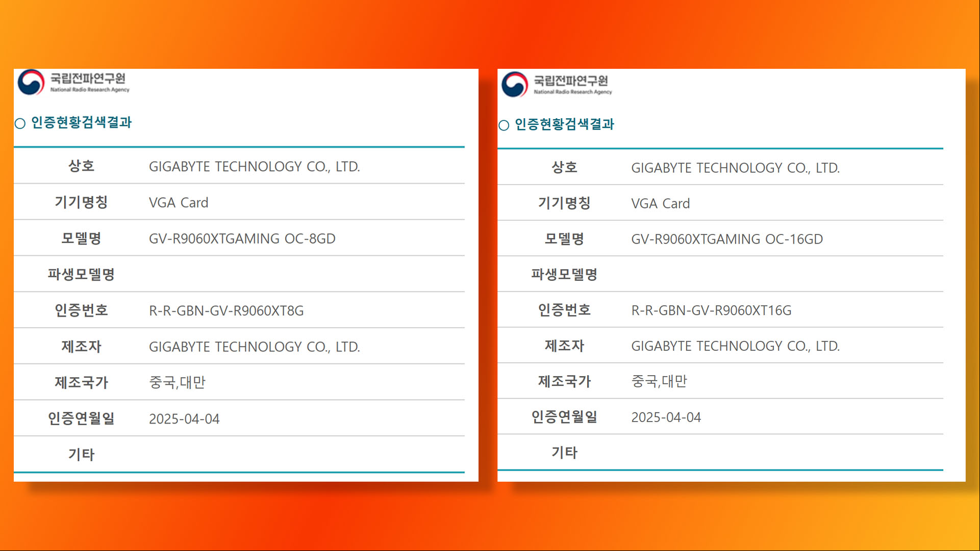Click the circle bullet beside the right 인증현황검색결과 heading
Viewport: 980px width, 551px height.
[504, 125]
